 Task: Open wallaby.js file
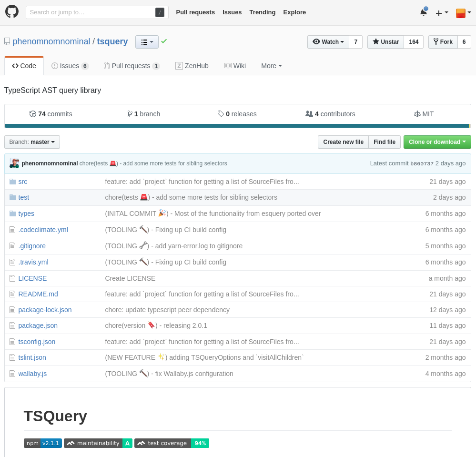pos(32,374)
